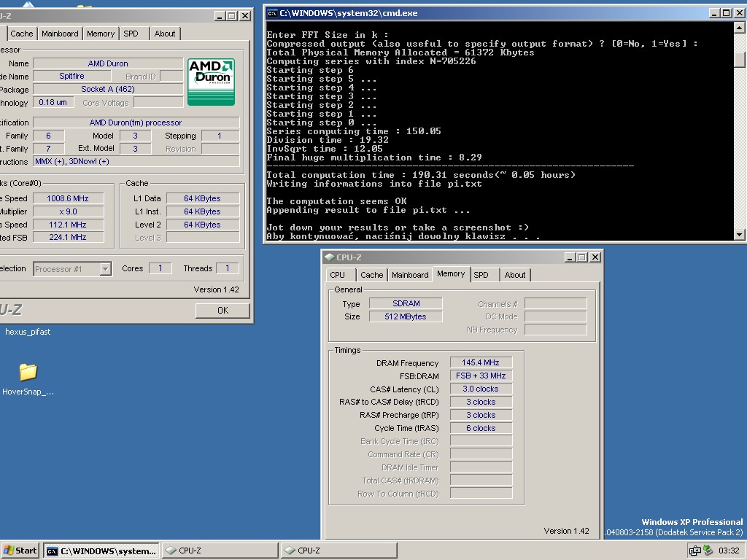
Task: Click the Cores count field
Action: coord(160,268)
